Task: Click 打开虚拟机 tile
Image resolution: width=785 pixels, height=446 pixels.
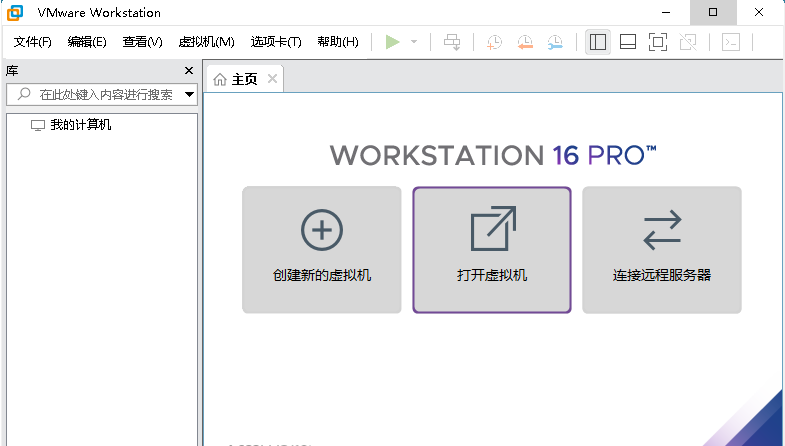Action: click(x=492, y=250)
